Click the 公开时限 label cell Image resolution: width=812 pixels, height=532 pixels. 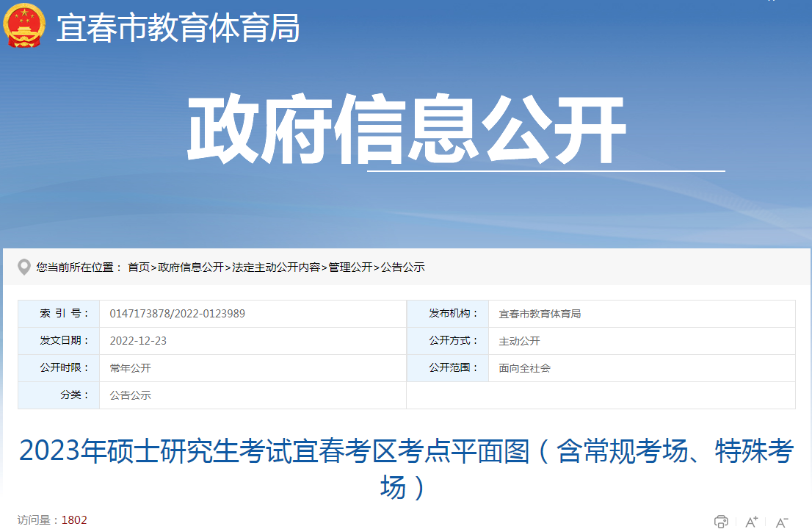pyautogui.click(x=59, y=368)
